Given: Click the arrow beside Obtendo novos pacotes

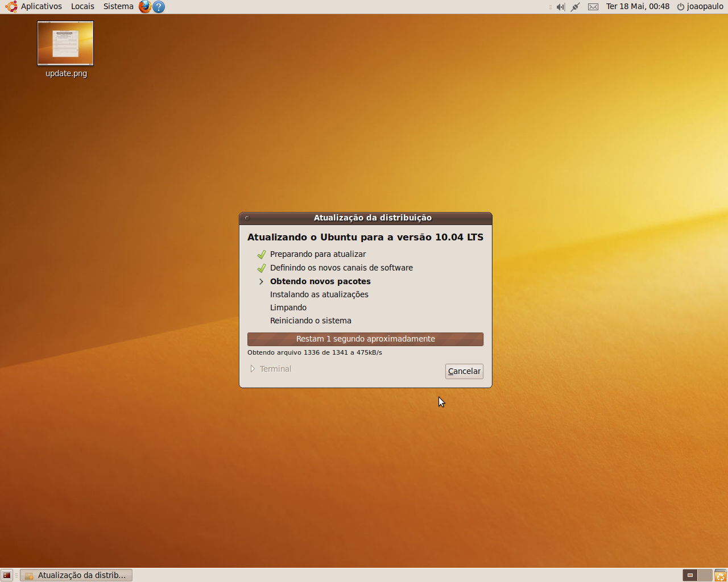Looking at the screenshot, I should [262, 282].
